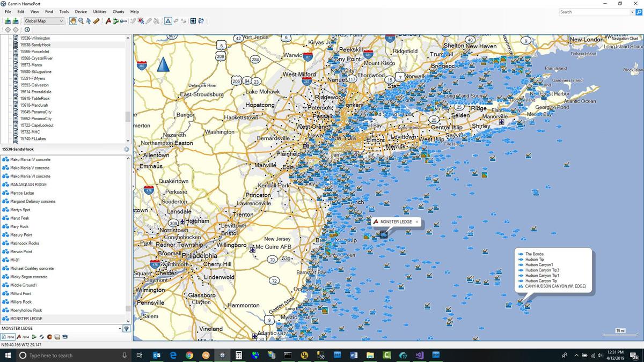The image size is (644, 362).
Task: Click The Bombs in the map popup
Action: [535, 254]
